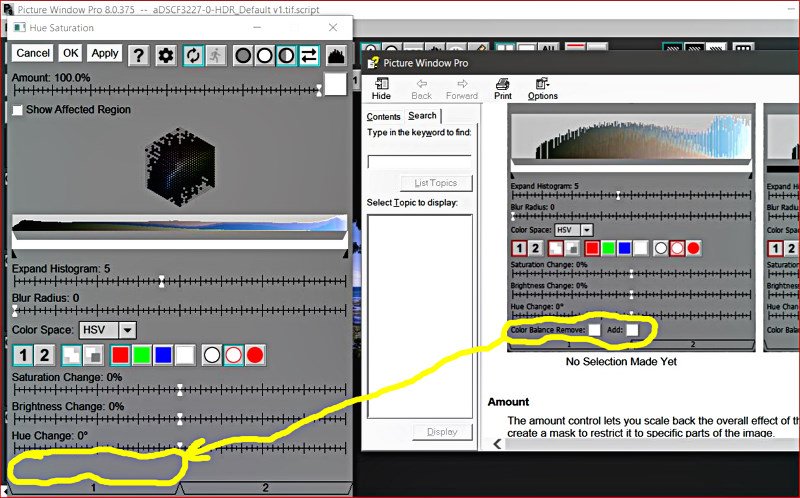Screen dimensions: 800x498
Task: Toggle auto-preview circular arrows icon
Action: (193, 55)
